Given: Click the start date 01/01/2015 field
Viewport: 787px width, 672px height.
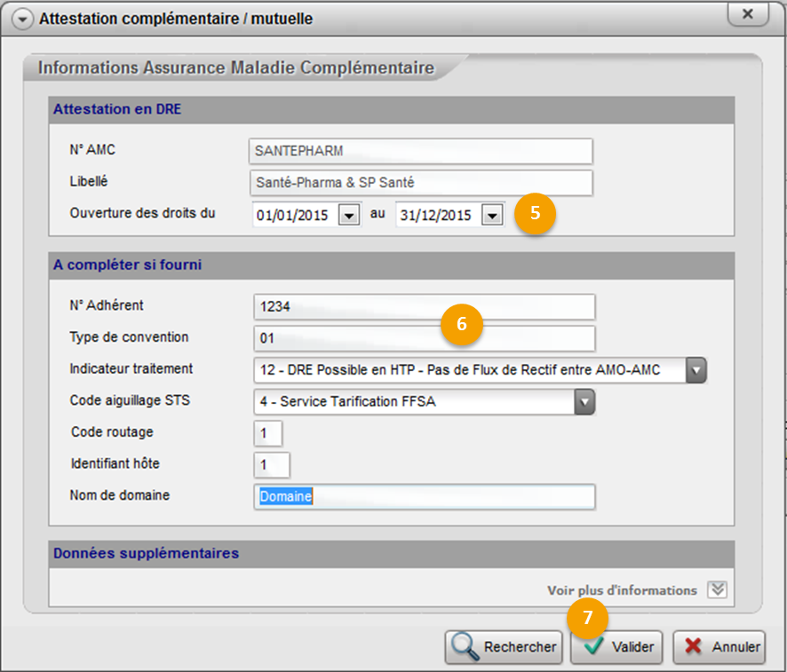Looking at the screenshot, I should pos(294,216).
